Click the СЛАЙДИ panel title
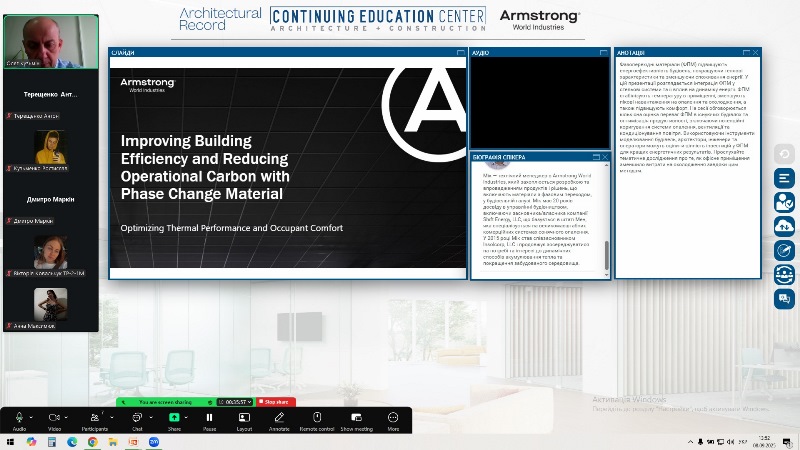This screenshot has width=800, height=450. pos(122,53)
